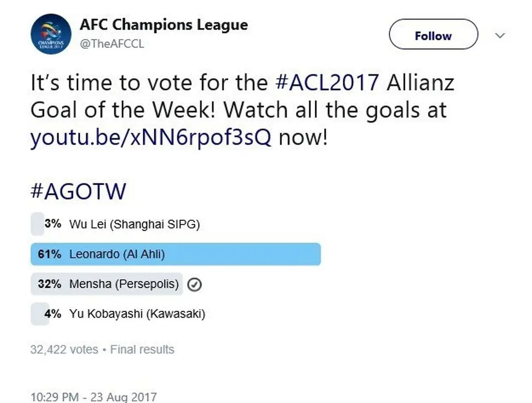Select the Mensha (Persepolis) poll option
Viewport: 532px width, 403px height.
point(124,284)
